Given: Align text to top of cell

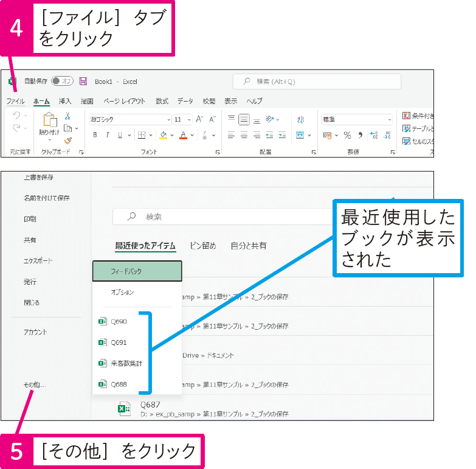Looking at the screenshot, I should (x=232, y=119).
